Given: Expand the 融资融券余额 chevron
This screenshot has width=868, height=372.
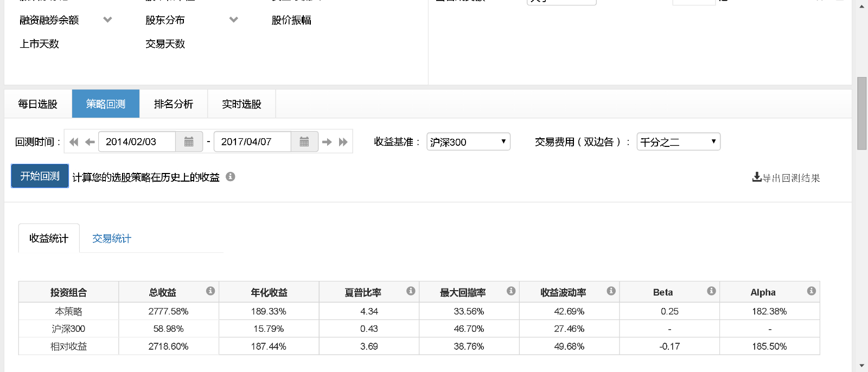Looking at the screenshot, I should click(107, 20).
